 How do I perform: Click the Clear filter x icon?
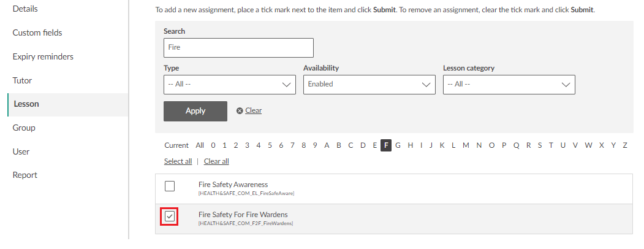[240, 111]
